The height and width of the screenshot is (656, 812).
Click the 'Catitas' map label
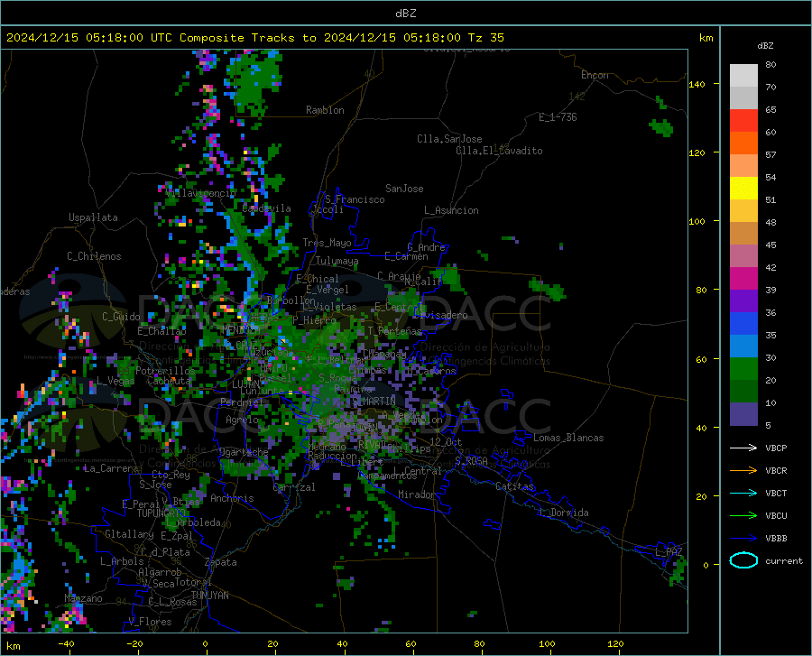tap(514, 486)
